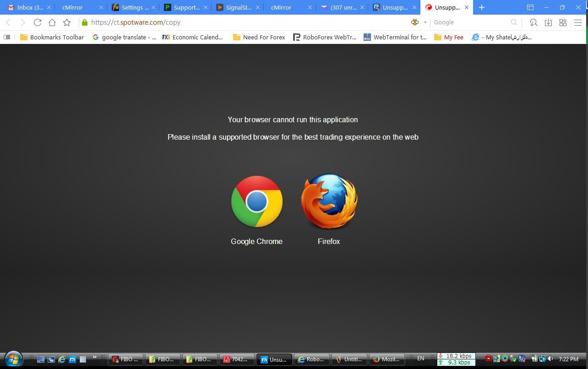Click the network speed meter
588x369 pixels.
456,359
